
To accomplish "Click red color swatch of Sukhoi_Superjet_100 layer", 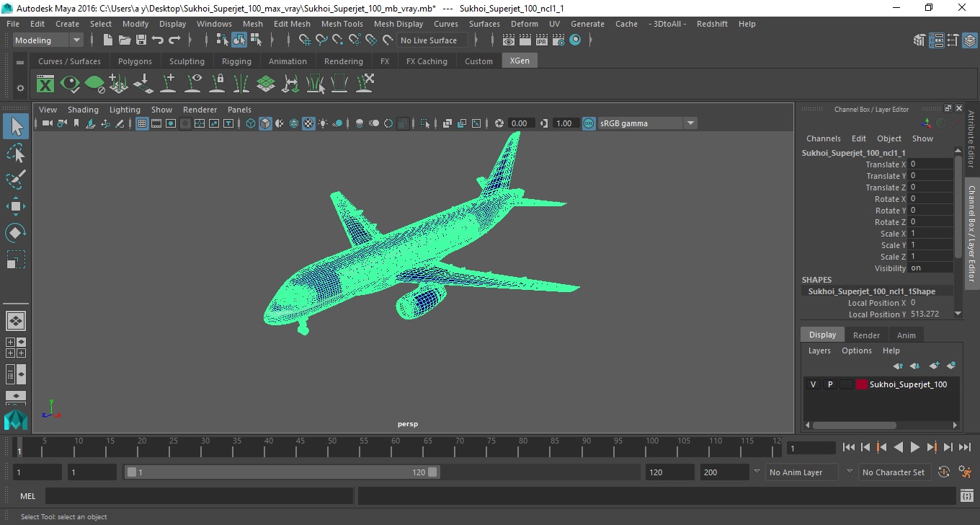I will click(861, 384).
